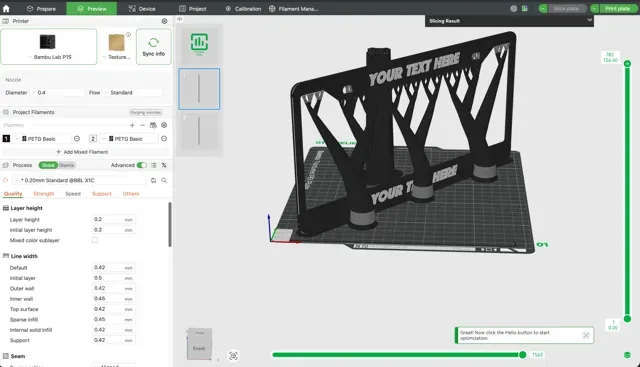Go to the Home screen icon
Image resolution: width=640 pixels, height=367 pixels.
[6, 8]
